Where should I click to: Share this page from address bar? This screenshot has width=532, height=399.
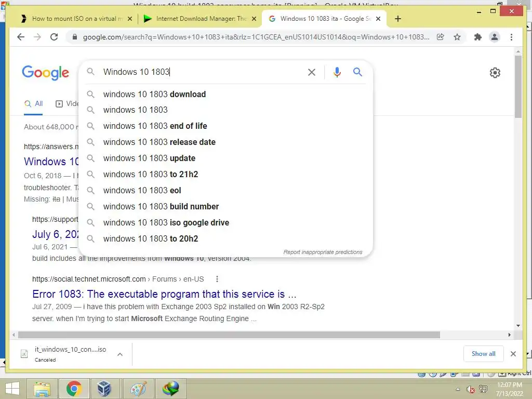click(x=441, y=37)
